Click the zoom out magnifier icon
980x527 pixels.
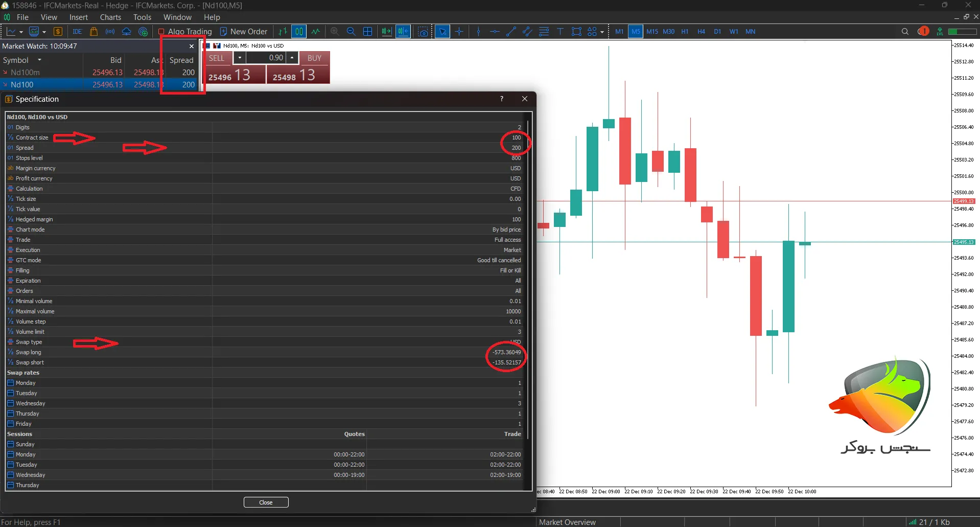351,32
